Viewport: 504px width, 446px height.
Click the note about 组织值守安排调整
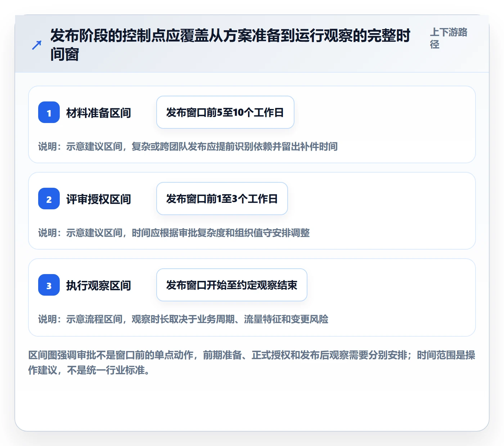click(x=174, y=233)
